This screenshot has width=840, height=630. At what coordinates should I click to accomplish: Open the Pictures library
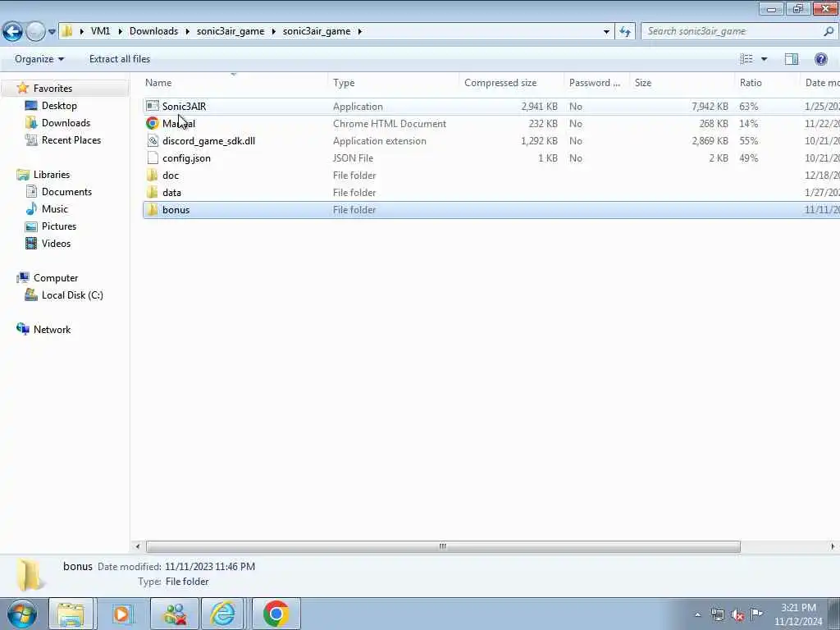(59, 226)
